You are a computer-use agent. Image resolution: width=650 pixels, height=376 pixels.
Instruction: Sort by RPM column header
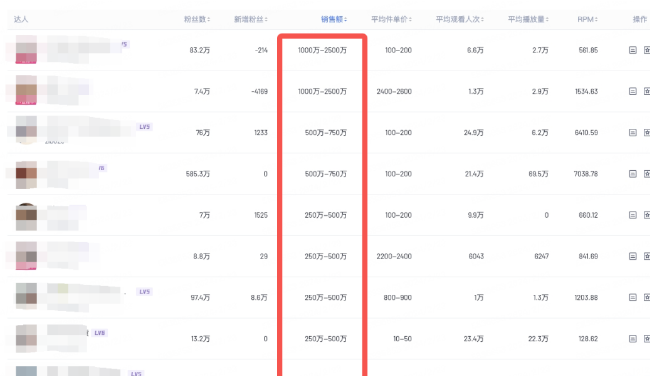coord(587,19)
